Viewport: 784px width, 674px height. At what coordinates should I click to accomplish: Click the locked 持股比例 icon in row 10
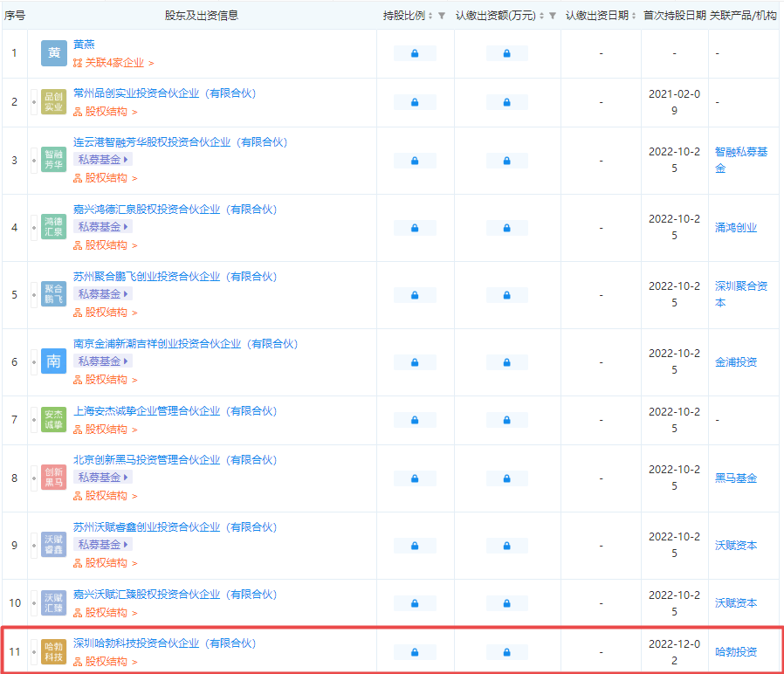[415, 604]
